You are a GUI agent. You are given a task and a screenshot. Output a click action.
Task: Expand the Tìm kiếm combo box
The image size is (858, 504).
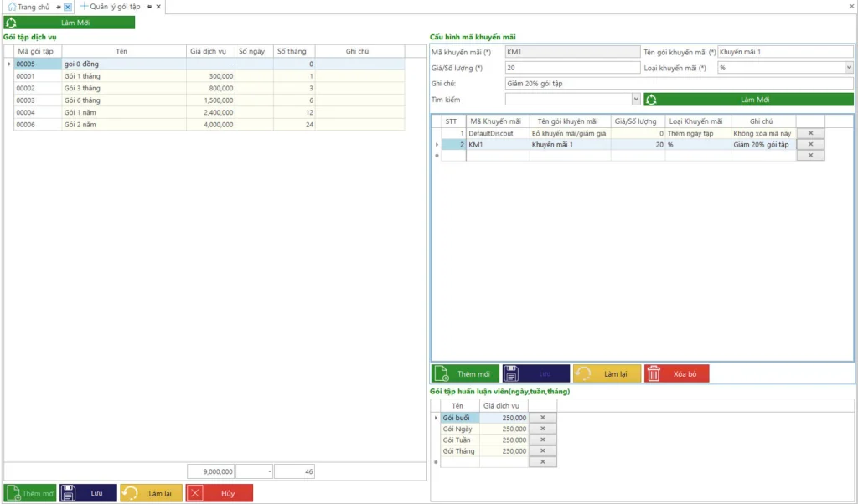635,100
